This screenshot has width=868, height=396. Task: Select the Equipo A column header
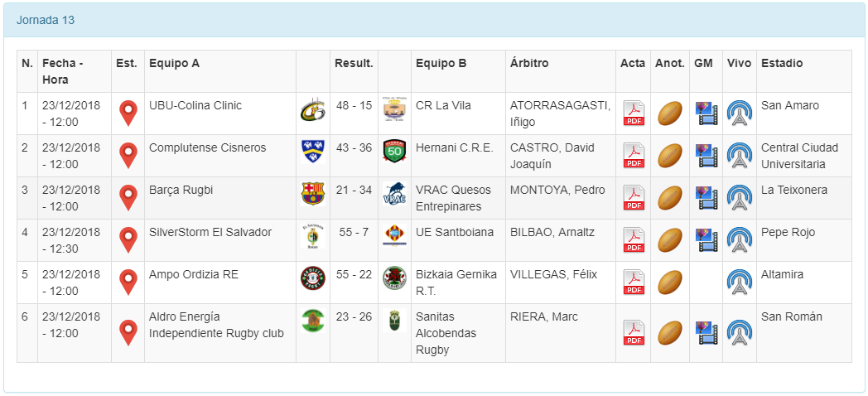coord(174,63)
